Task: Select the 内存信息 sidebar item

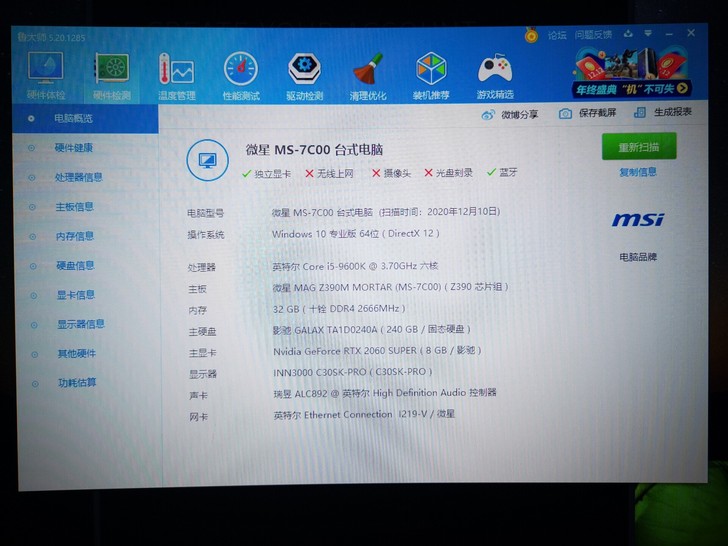Action: coord(75,236)
